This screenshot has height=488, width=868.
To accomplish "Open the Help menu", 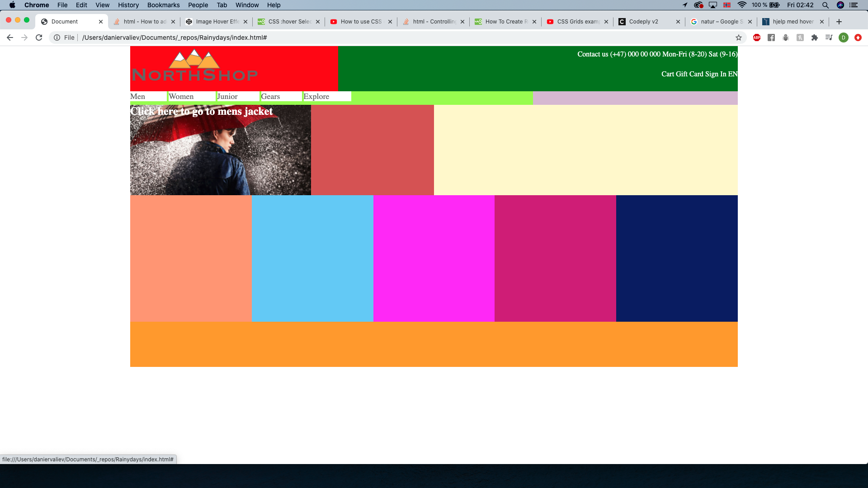I will (x=274, y=5).
